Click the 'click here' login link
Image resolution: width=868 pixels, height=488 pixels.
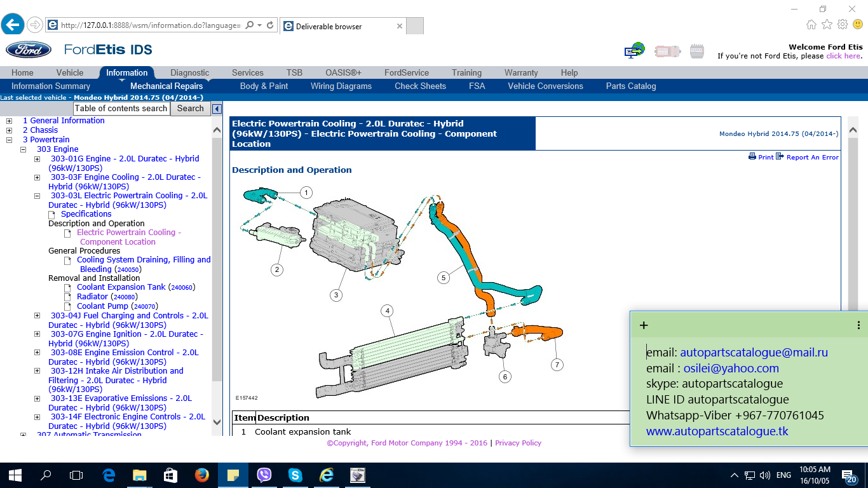coord(843,56)
